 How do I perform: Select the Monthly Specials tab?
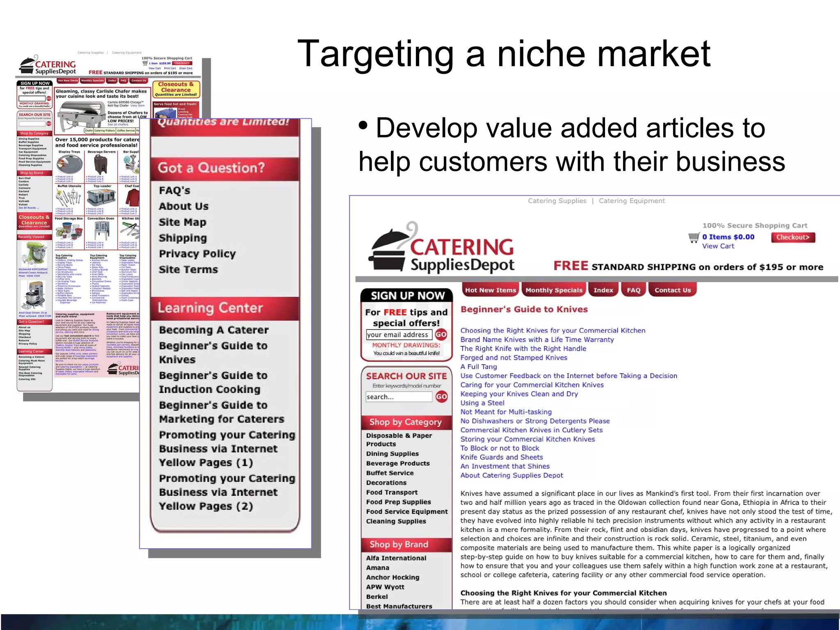(x=554, y=290)
